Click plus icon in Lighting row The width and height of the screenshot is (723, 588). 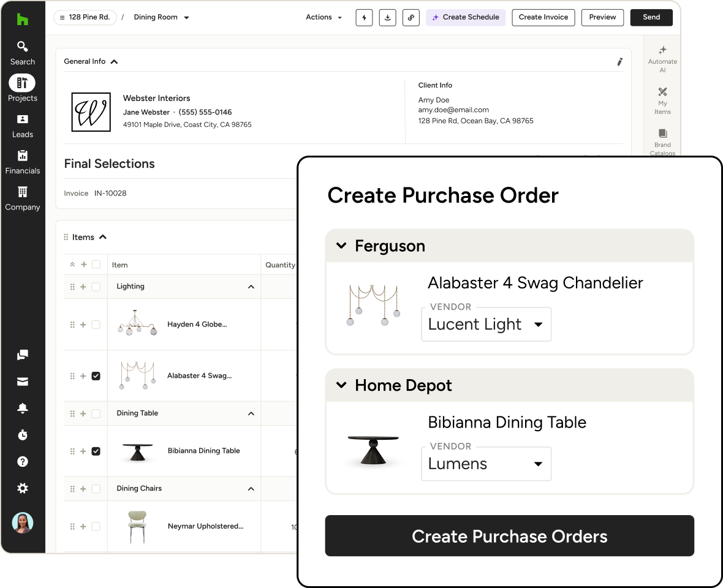click(83, 287)
